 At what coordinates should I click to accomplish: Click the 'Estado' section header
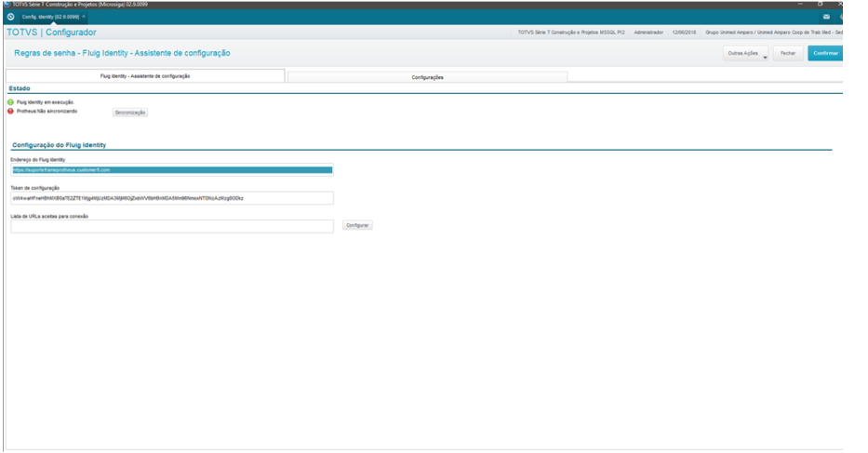pyautogui.click(x=20, y=88)
